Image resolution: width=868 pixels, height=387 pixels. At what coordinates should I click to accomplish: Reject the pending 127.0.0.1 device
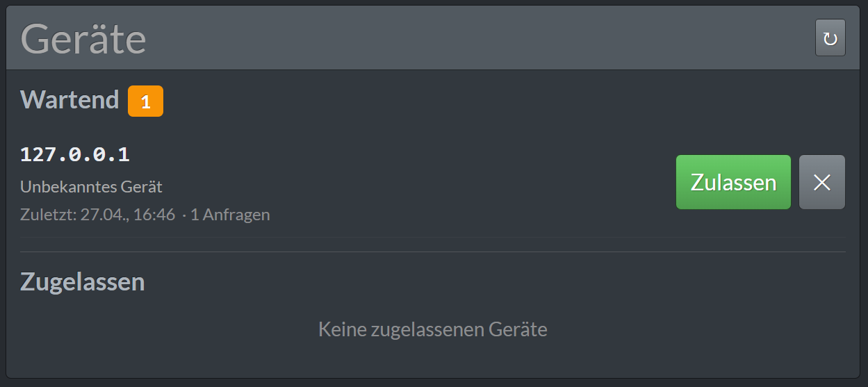[x=822, y=182]
